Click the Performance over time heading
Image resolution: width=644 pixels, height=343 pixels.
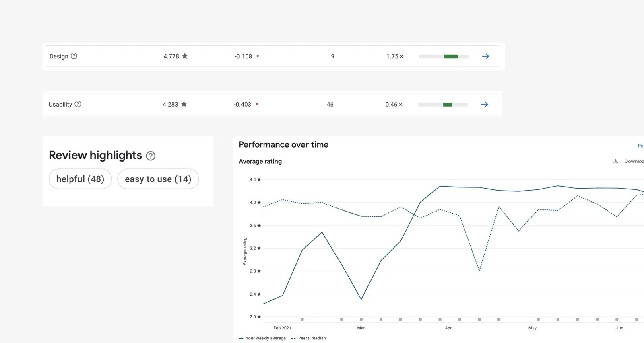(283, 144)
